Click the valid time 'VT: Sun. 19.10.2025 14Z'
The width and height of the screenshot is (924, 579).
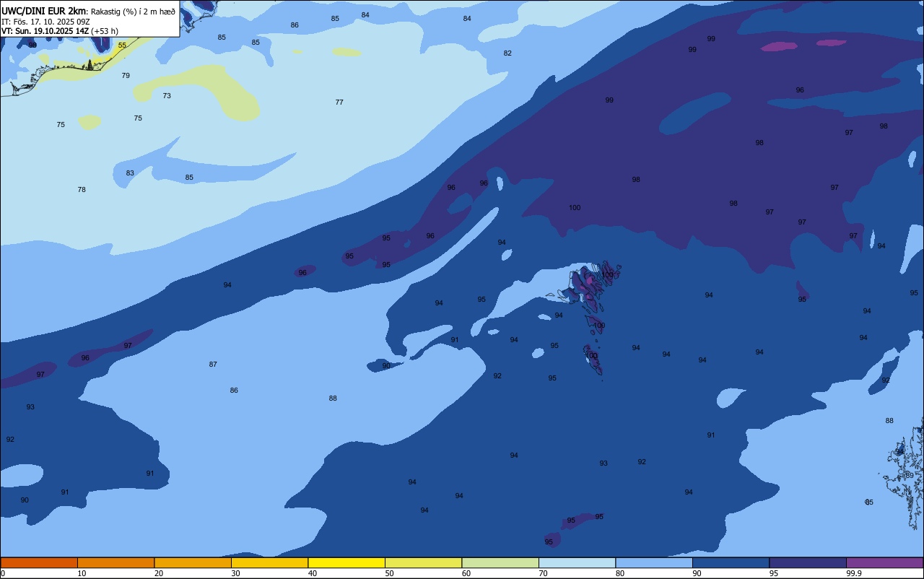(45, 31)
